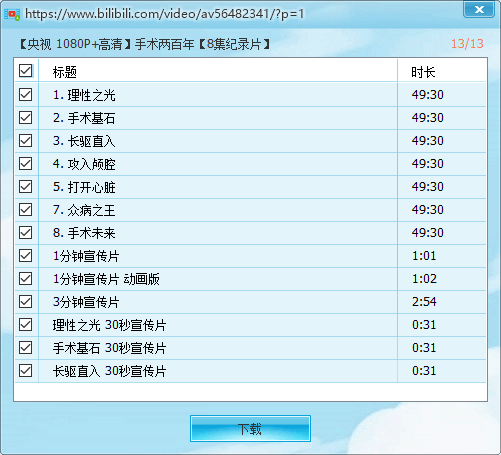
Task: Click the 时长 column header
Action: coord(423,72)
